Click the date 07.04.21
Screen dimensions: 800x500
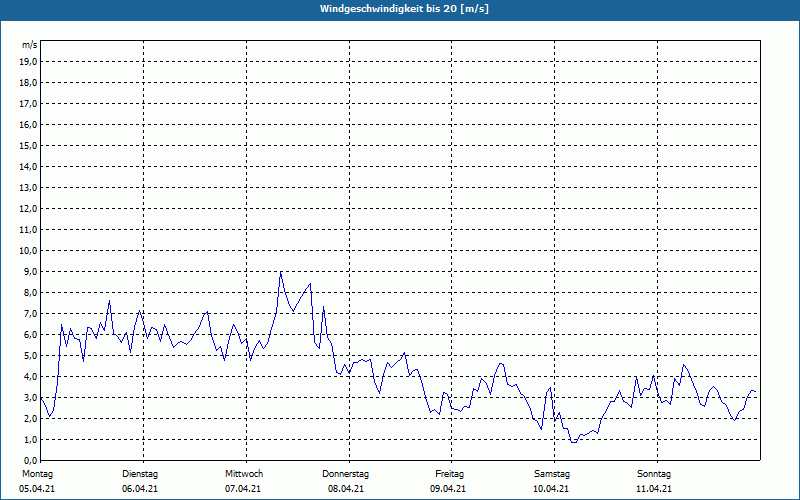click(243, 489)
